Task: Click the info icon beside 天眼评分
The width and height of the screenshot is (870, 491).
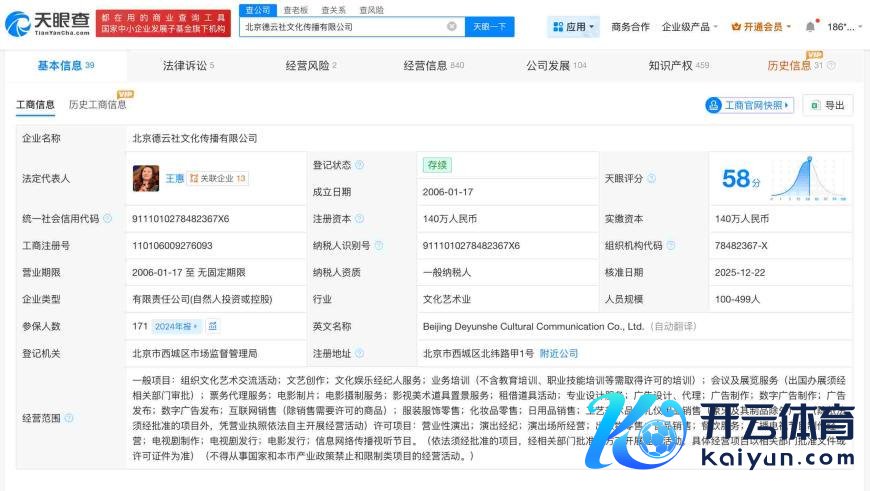Action: pos(652,178)
